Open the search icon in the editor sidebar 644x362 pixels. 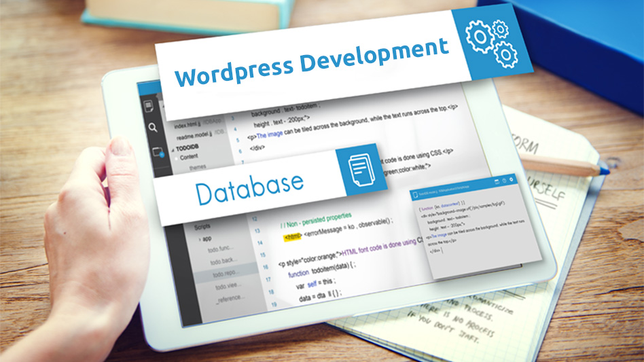[153, 127]
